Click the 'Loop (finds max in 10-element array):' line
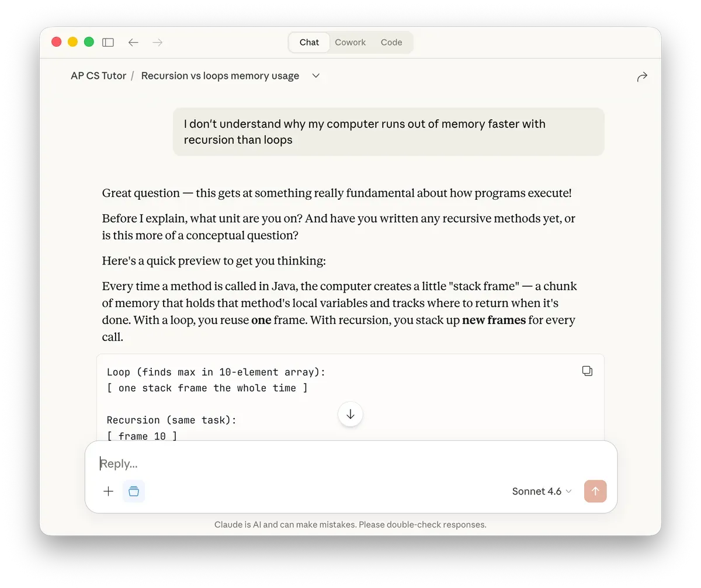 (216, 372)
